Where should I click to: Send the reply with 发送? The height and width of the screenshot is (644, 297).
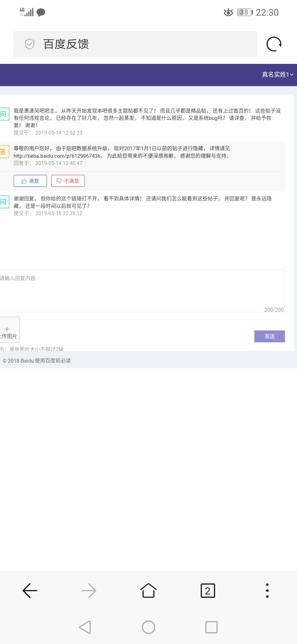(x=269, y=336)
